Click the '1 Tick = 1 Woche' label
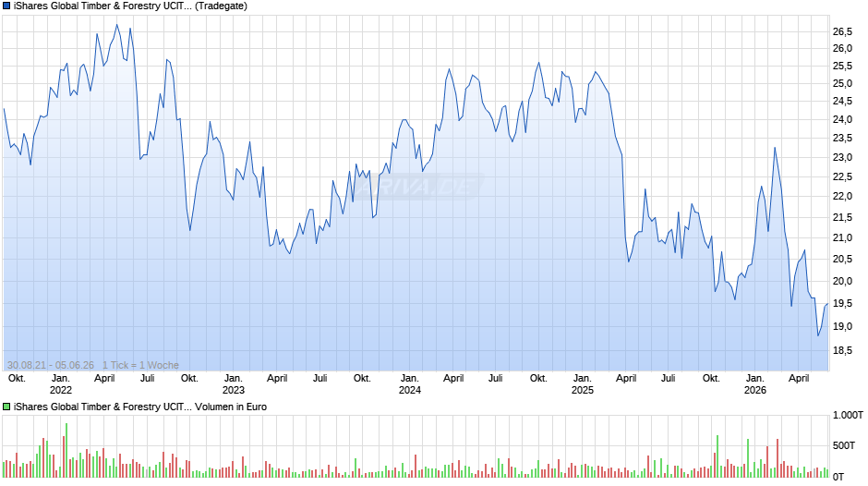Viewport: 868px width, 486px height. [140, 365]
